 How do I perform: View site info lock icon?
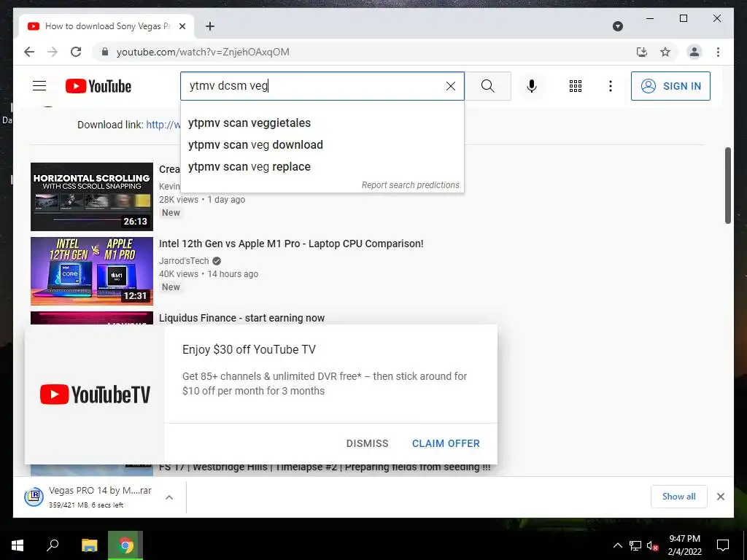[x=105, y=52]
